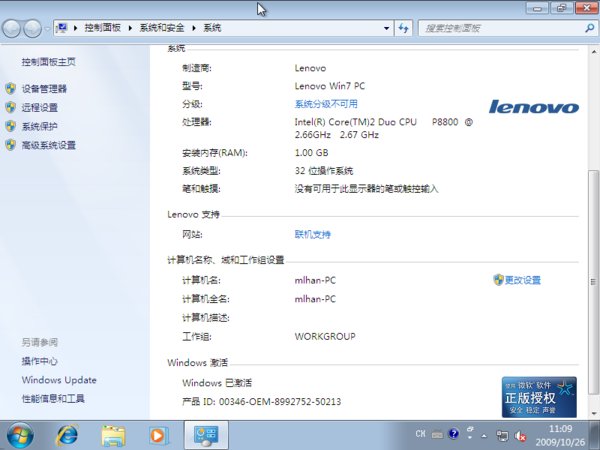Open the Windows Start orb
The width and height of the screenshot is (600, 450).
point(20,435)
